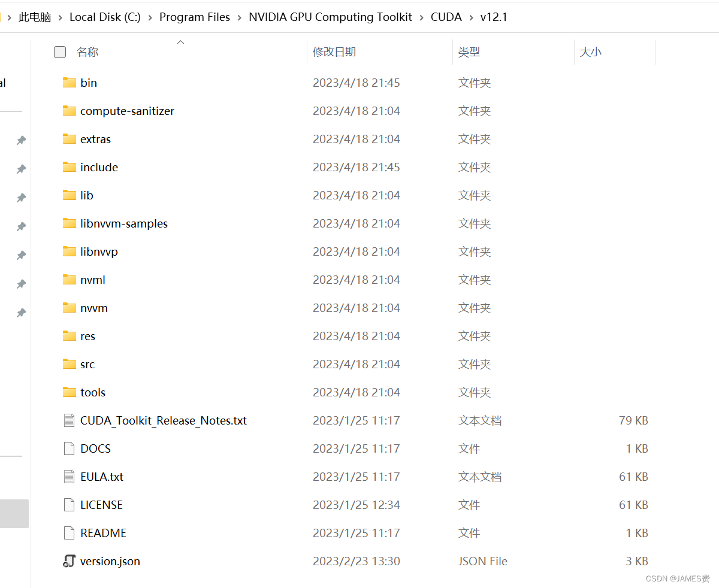Image resolution: width=719 pixels, height=588 pixels.
Task: Click the 79 KB size value
Action: 633,420
